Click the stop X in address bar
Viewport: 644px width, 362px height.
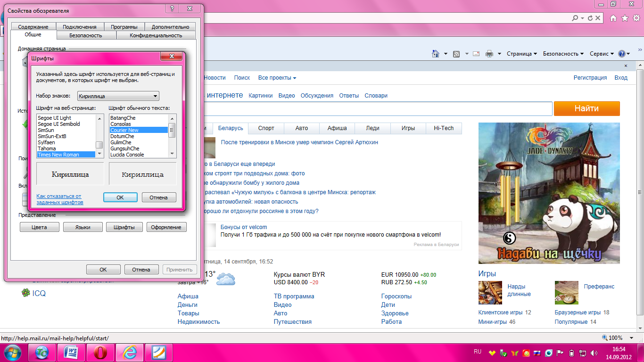click(598, 18)
